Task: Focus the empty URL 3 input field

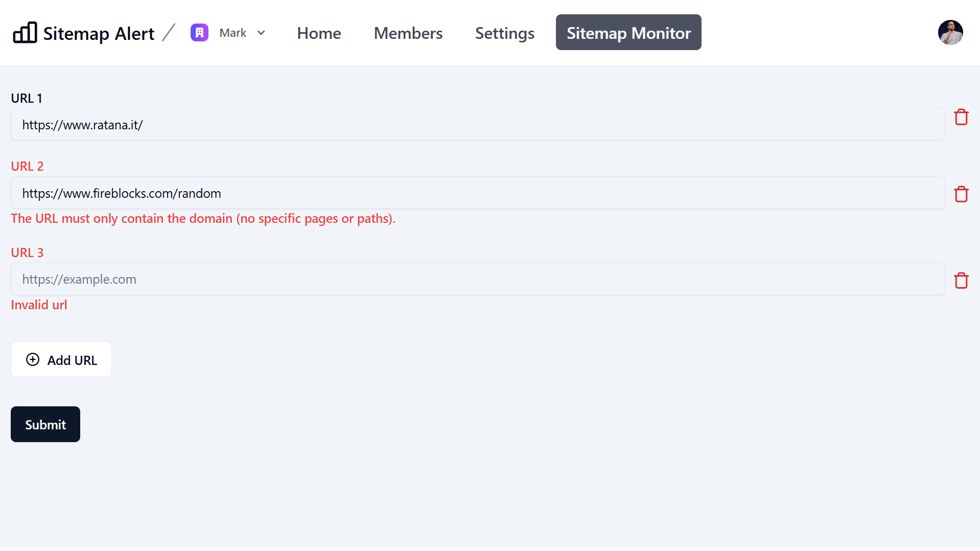Action: pos(477,279)
